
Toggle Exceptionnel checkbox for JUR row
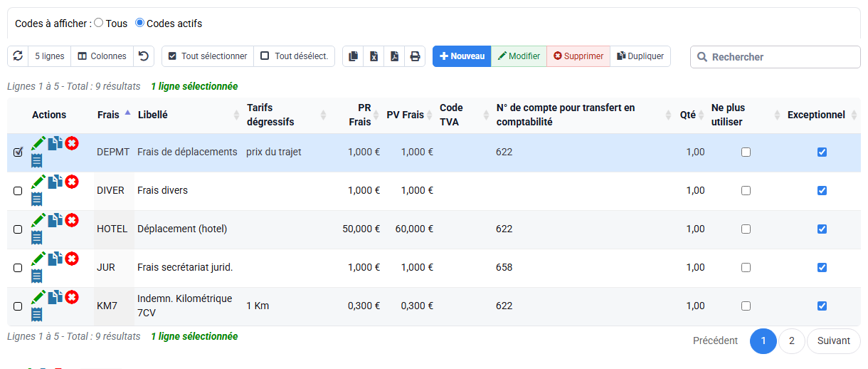click(822, 267)
